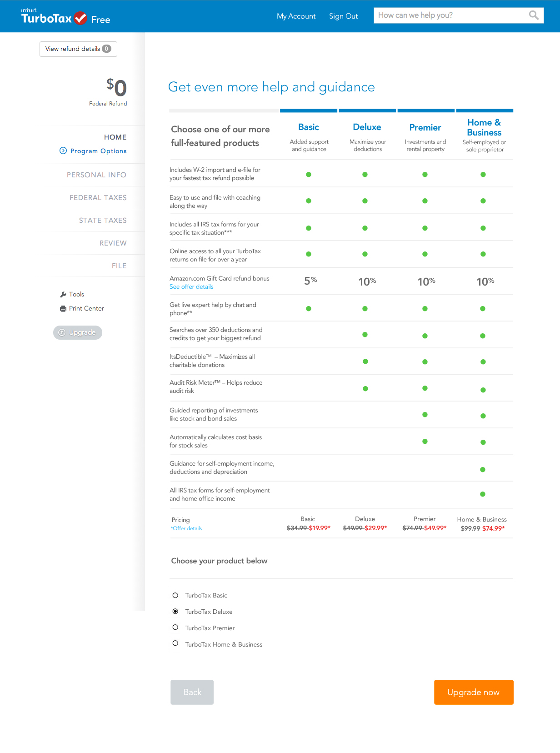Open the View refund details panel

tap(73, 49)
